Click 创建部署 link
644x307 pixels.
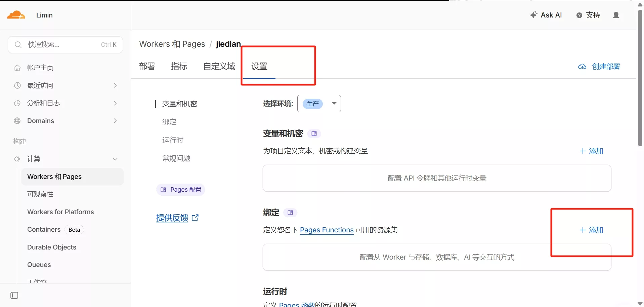pyautogui.click(x=599, y=67)
